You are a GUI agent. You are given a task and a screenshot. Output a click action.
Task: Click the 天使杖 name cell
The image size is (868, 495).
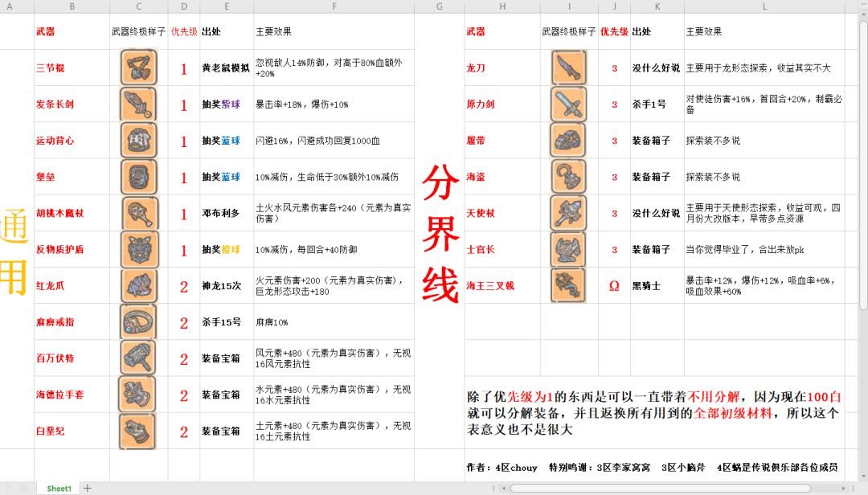tap(502, 213)
